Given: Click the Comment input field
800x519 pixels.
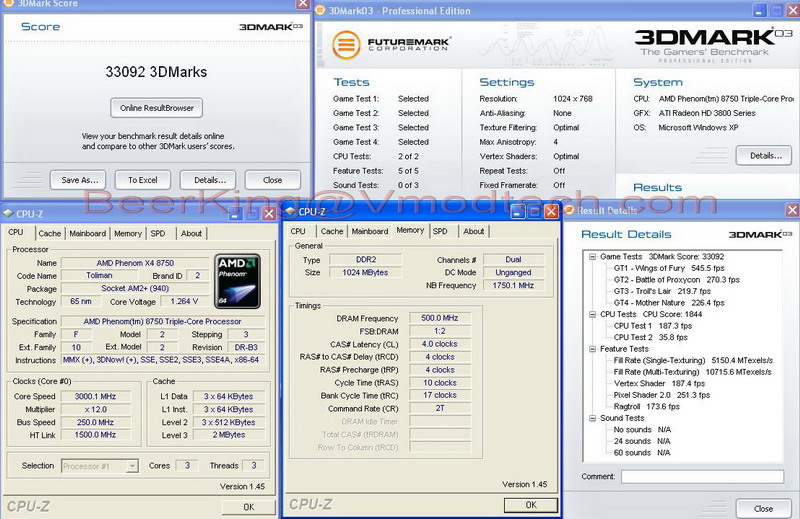Looking at the screenshot, I should (x=703, y=477).
